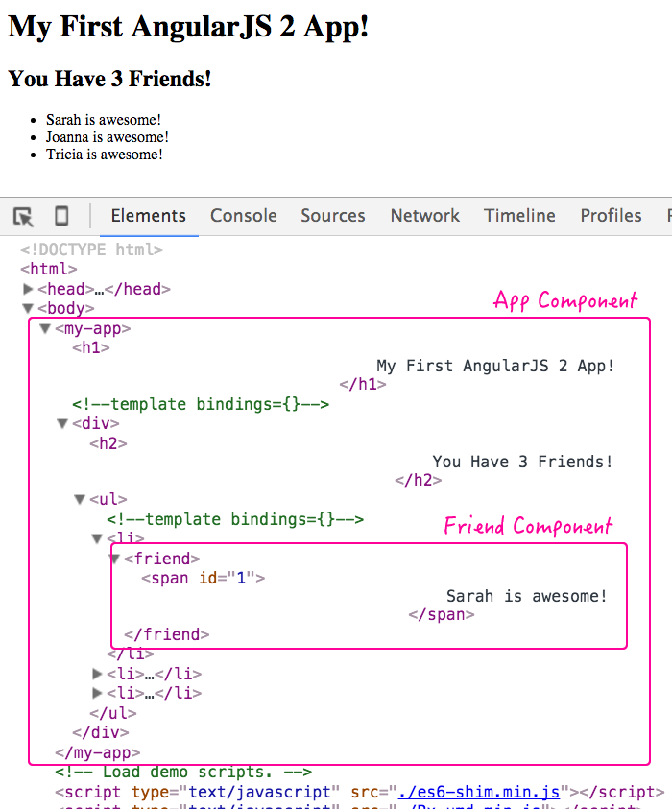Screen dimensions: 672x809
Task: Click 'You Have 3 Friends!' text node in DOM
Action: click(523, 462)
